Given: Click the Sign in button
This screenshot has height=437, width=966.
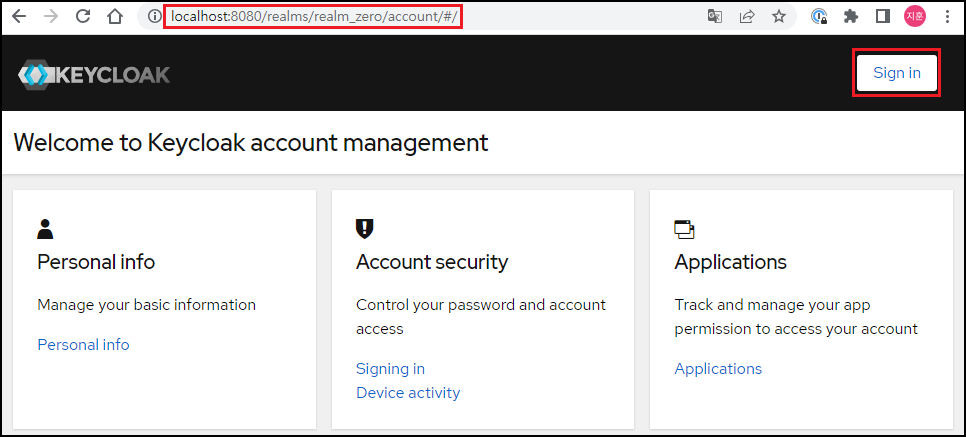Looking at the screenshot, I should coord(897,73).
